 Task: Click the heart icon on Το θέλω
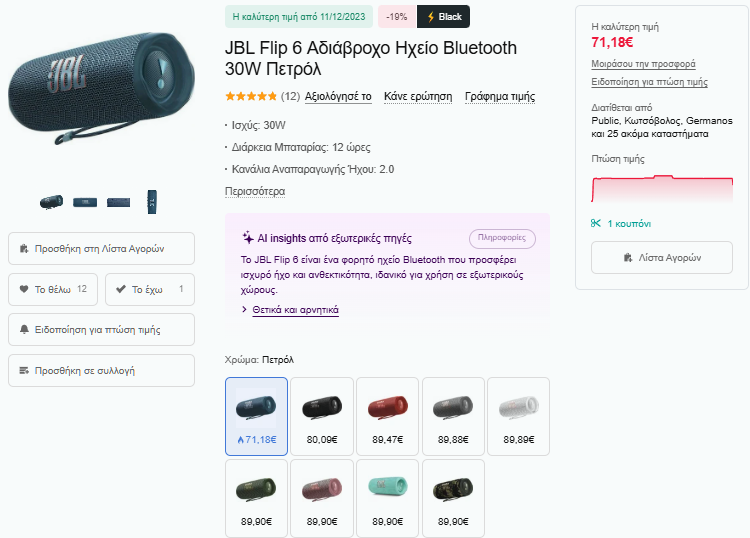[x=24, y=289]
